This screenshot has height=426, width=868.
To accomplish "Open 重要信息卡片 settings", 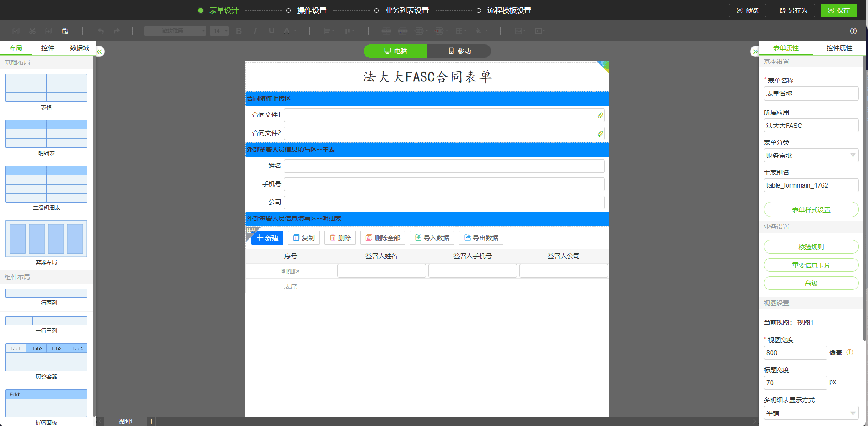I will 811,265.
